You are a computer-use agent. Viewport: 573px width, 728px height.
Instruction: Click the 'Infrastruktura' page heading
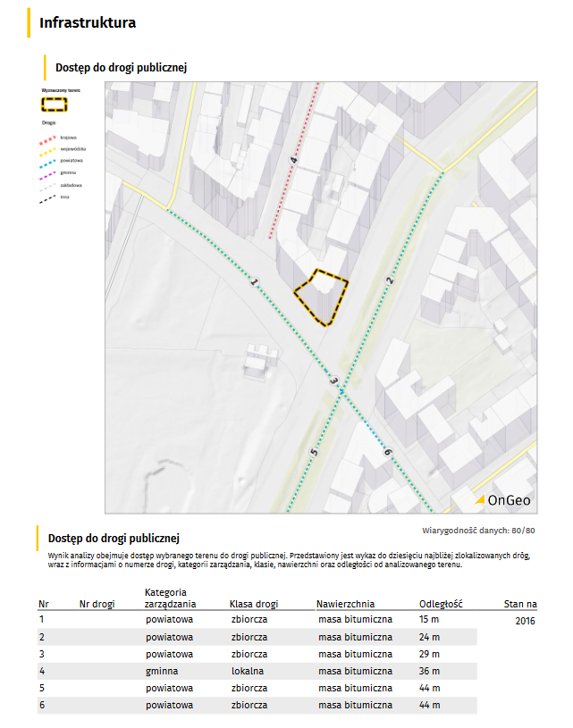pos(88,23)
